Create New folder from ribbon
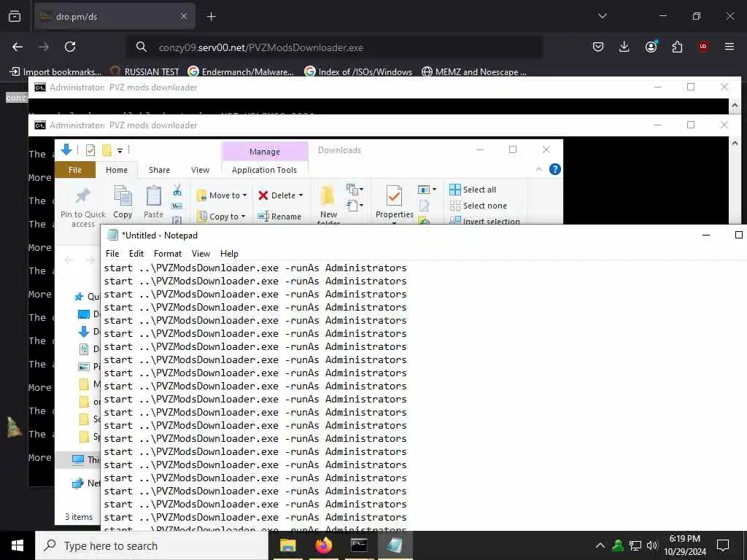This screenshot has height=560, width=747. pyautogui.click(x=328, y=204)
